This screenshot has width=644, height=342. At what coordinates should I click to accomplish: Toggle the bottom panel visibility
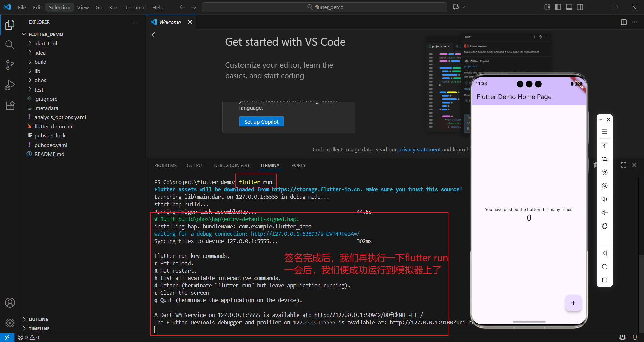click(569, 7)
